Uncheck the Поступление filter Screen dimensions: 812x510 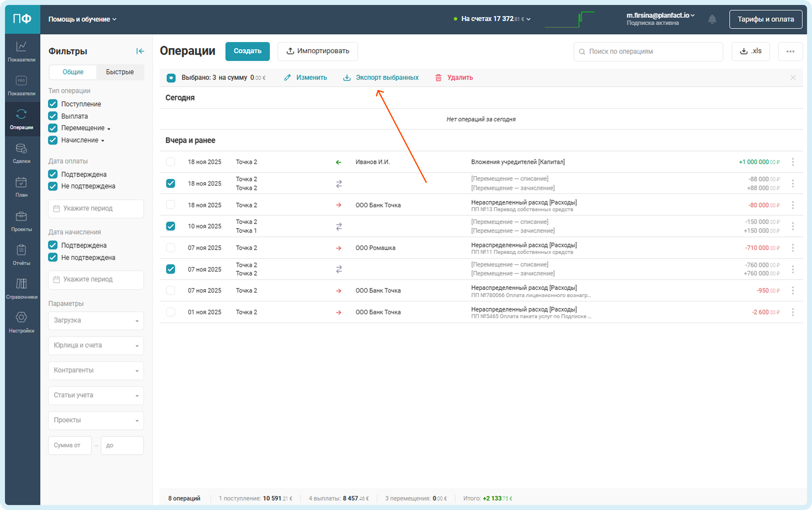coord(53,104)
